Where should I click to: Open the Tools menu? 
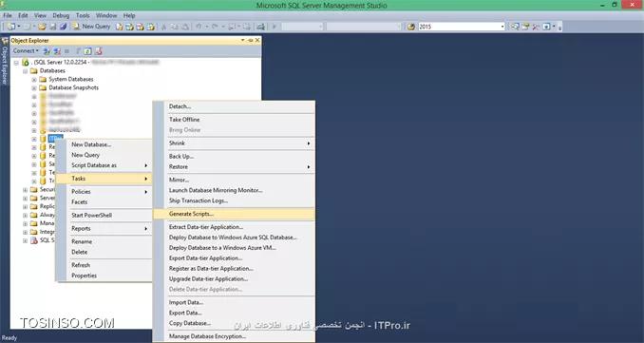[x=83, y=15]
